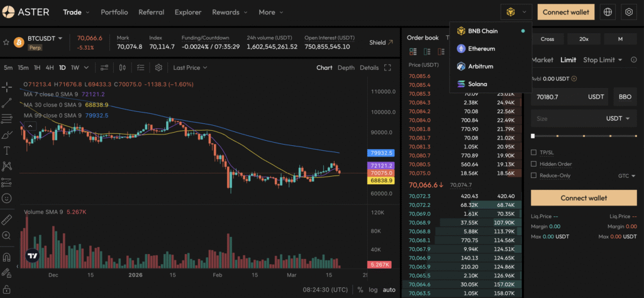Open the GTC time-in-force dropdown
Screen dimensions: 644x298
tap(627, 175)
